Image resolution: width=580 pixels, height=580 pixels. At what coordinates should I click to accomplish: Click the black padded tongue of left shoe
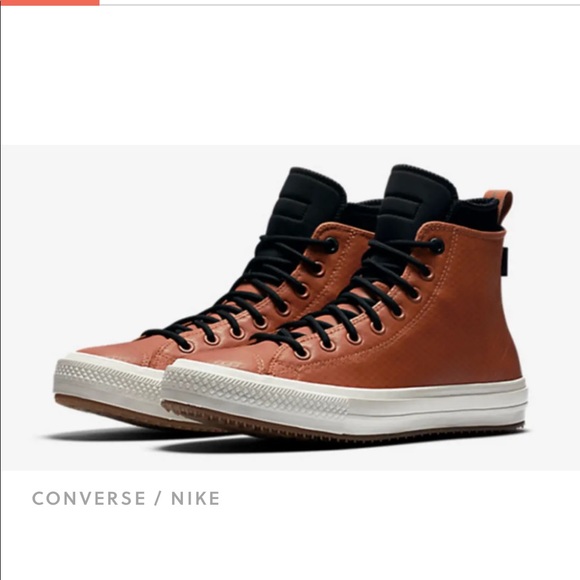pos(307,200)
